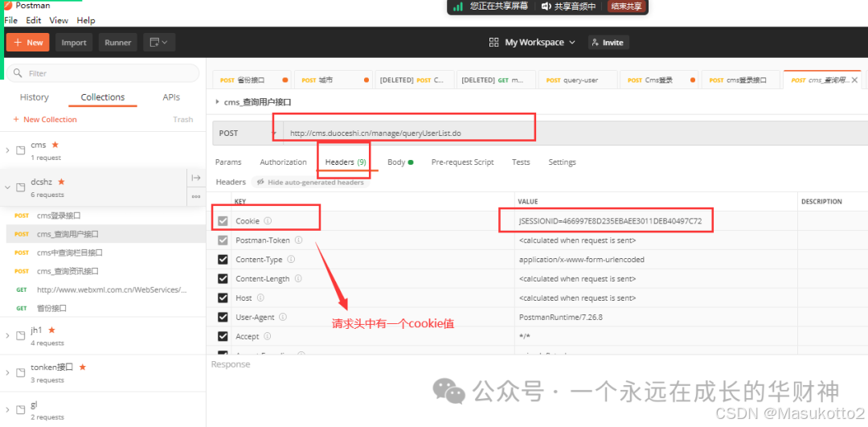Uncheck the Host header checkbox
This screenshot has height=427, width=868.
(x=223, y=298)
